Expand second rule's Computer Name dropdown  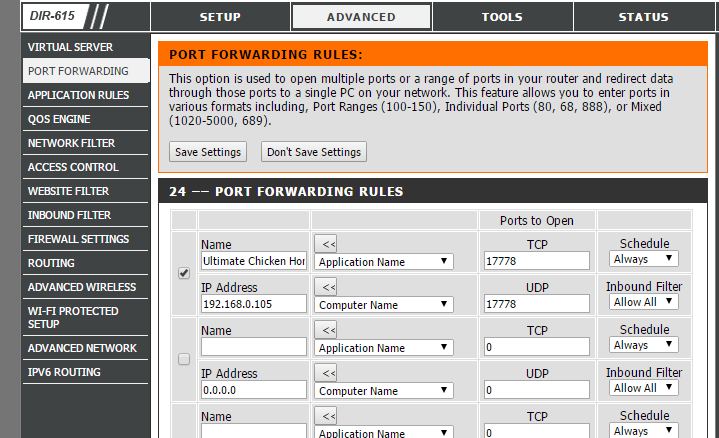tap(384, 391)
